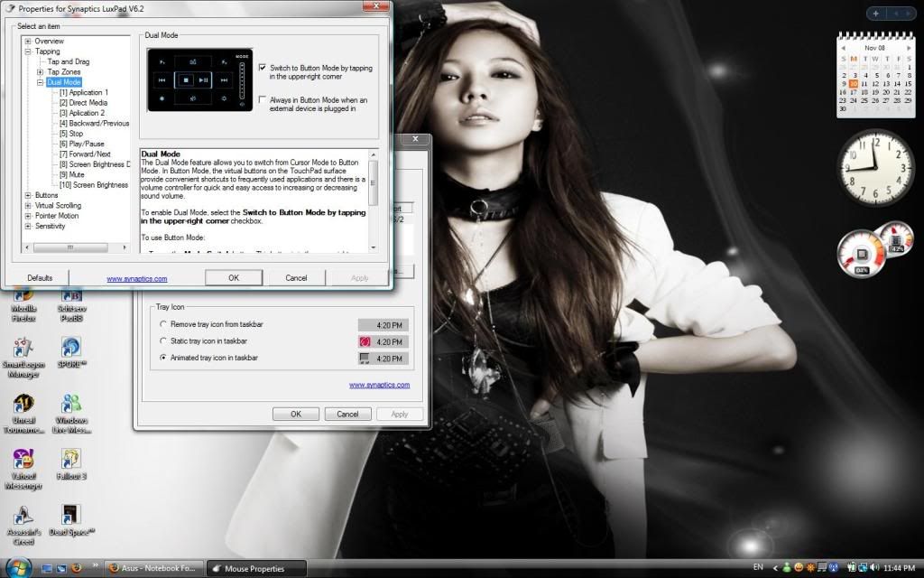Viewport: 924px width, 578px height.
Task: Click the tree horizontal scrollbar thumb
Action: click(70, 247)
